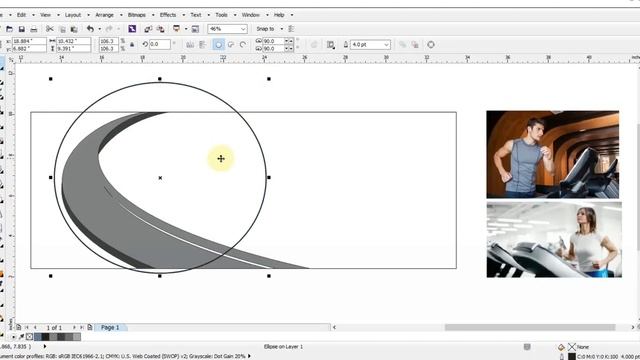
Task: Open the Help menu
Action: pos(279,15)
